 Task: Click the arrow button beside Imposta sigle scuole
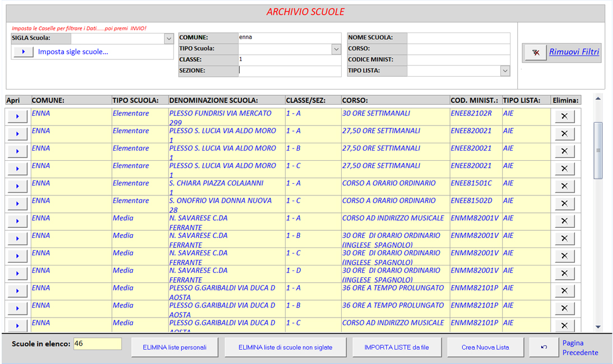tap(24, 52)
